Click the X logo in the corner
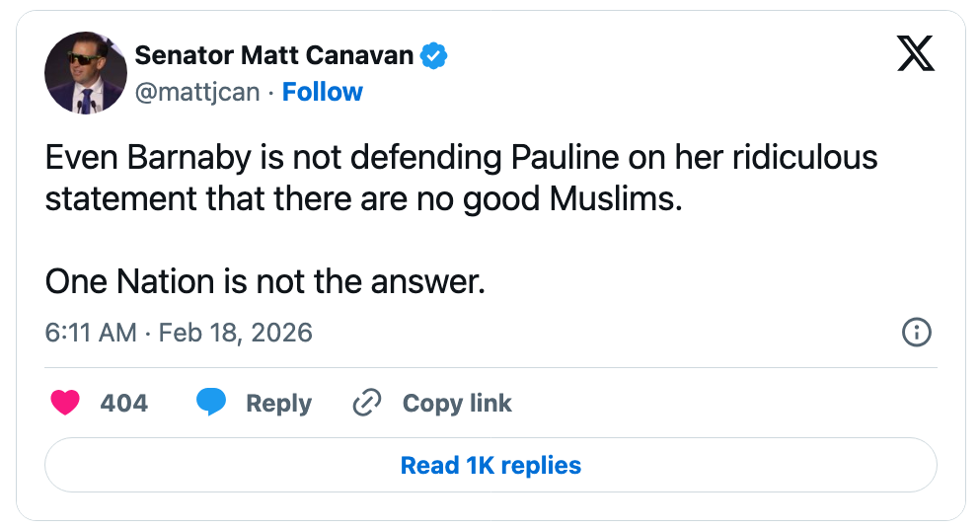The image size is (980, 529). pyautogui.click(x=915, y=52)
